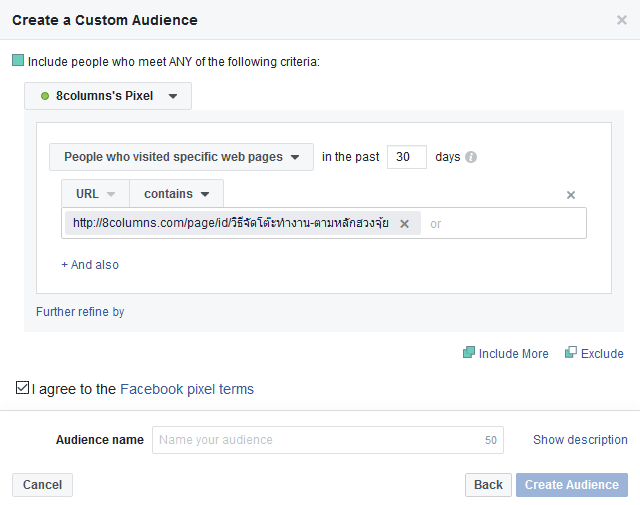Viewport: 640px width, 505px height.
Task: Click the Include More link
Action: point(506,353)
